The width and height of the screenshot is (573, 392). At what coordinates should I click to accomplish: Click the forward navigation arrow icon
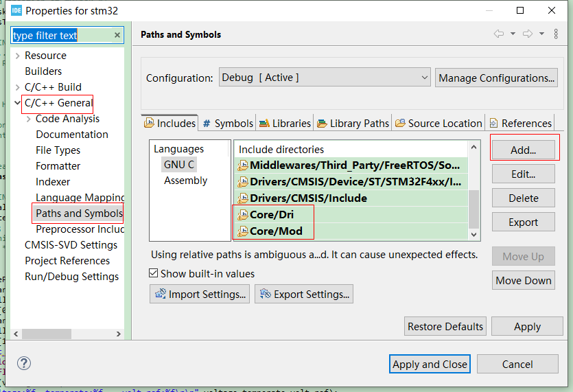[527, 34]
